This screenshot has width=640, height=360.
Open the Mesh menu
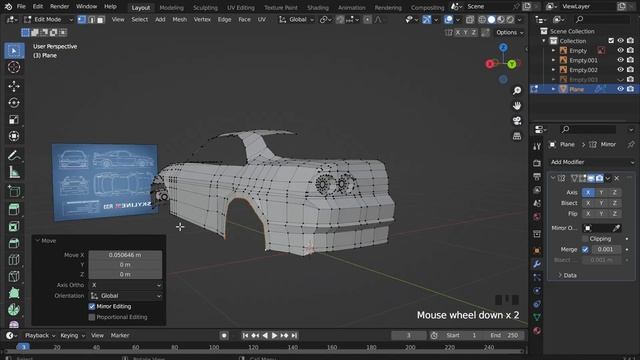179,20
